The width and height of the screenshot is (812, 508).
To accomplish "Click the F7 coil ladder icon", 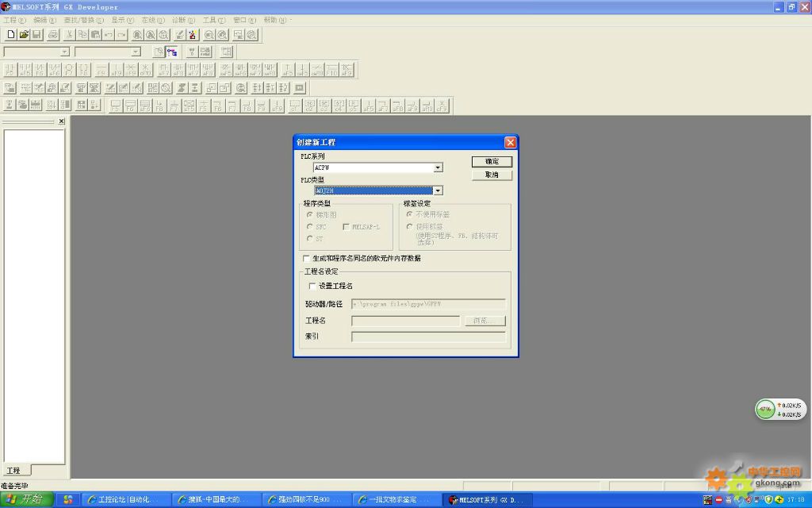I will point(69,70).
